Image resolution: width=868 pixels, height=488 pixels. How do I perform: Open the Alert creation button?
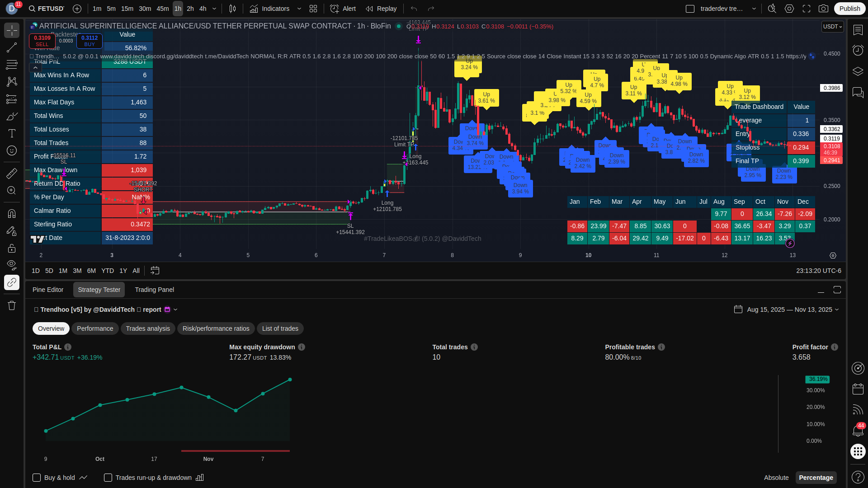343,9
